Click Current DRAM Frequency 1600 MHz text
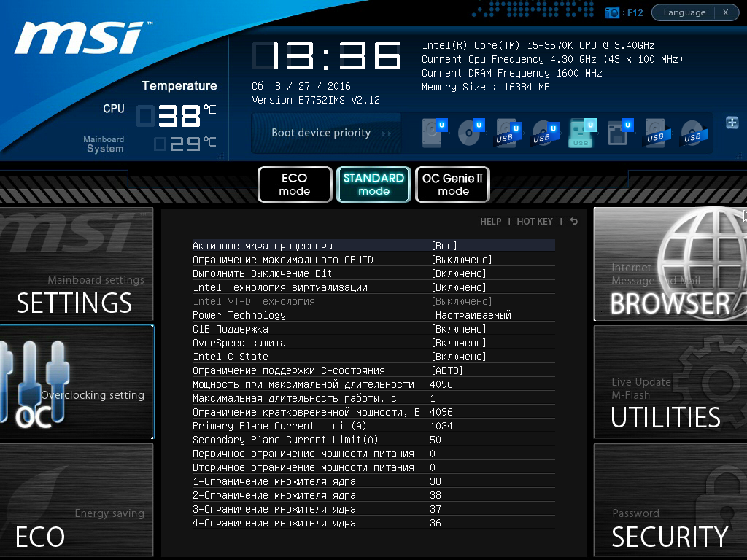The height and width of the screenshot is (560, 747). coord(512,73)
